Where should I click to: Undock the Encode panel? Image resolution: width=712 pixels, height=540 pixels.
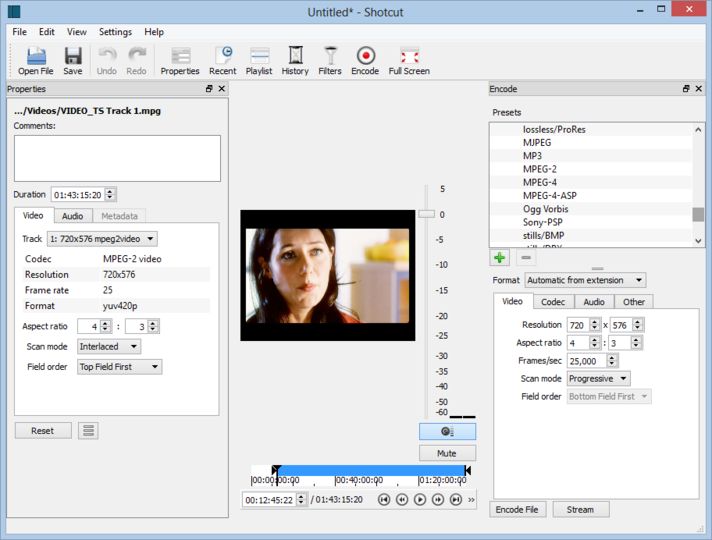click(686, 89)
